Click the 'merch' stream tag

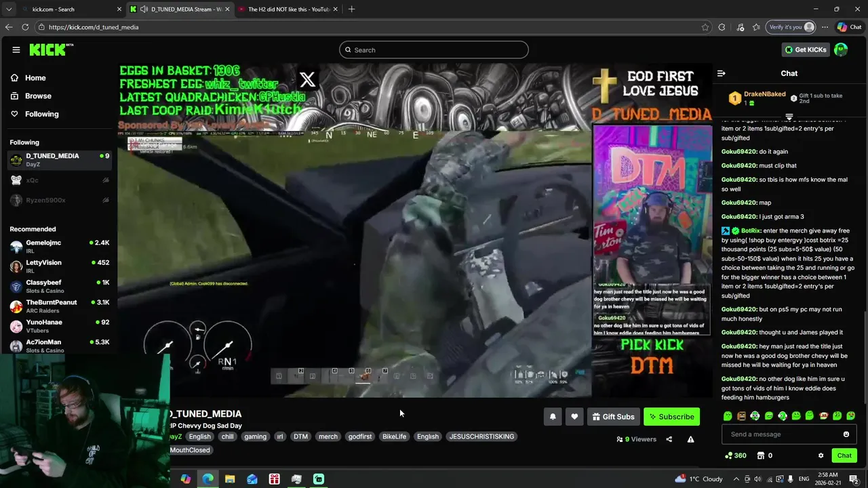click(x=328, y=436)
